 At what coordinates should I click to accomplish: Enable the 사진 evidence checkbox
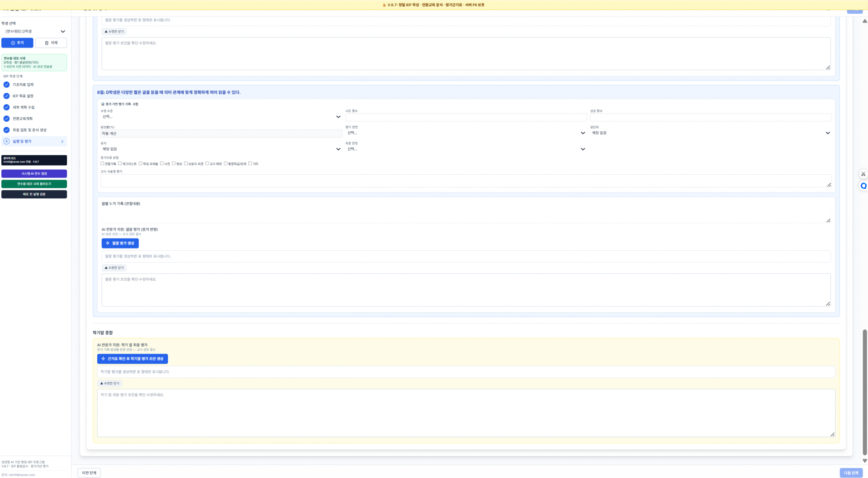coord(161,163)
